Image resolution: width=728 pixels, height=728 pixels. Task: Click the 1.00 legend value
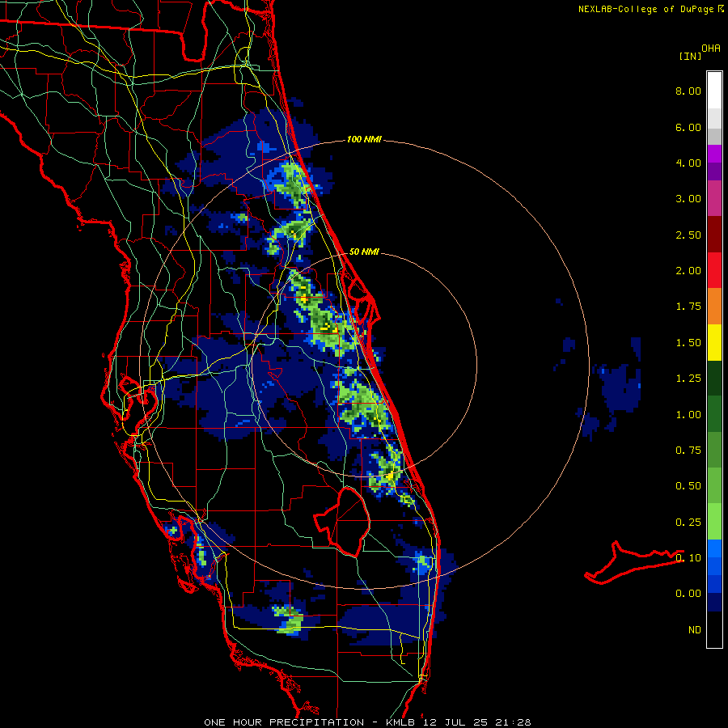(x=688, y=415)
